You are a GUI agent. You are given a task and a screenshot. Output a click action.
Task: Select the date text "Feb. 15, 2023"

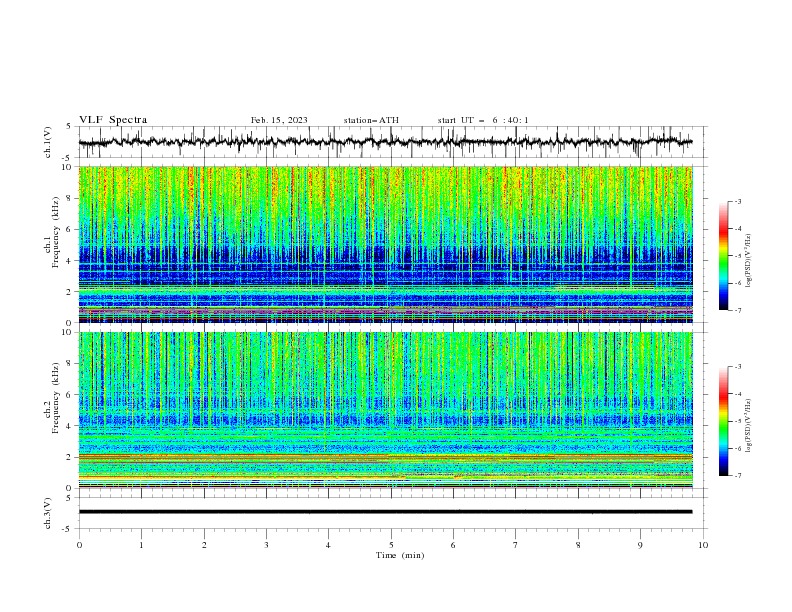coord(279,120)
